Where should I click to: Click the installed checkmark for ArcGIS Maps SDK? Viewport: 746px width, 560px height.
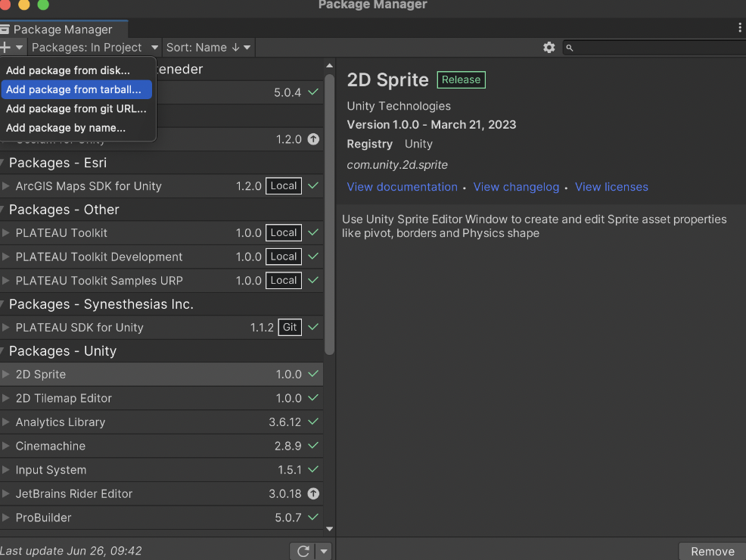coord(313,185)
